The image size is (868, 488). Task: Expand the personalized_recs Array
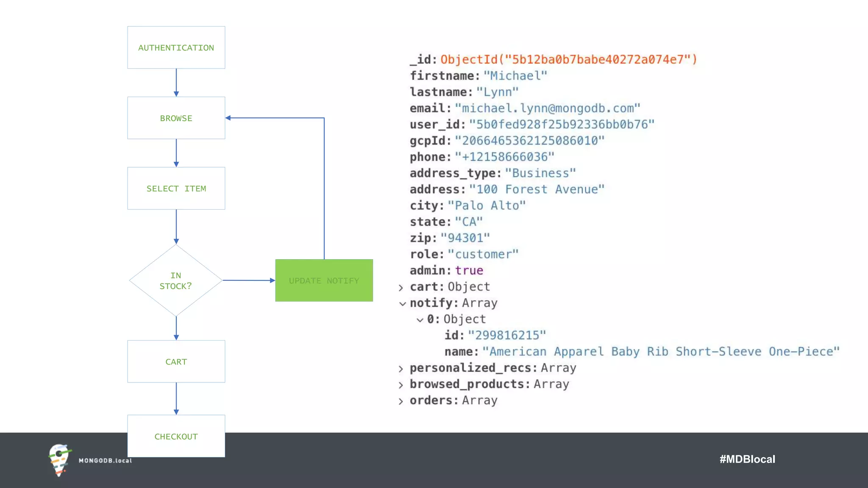click(x=401, y=369)
